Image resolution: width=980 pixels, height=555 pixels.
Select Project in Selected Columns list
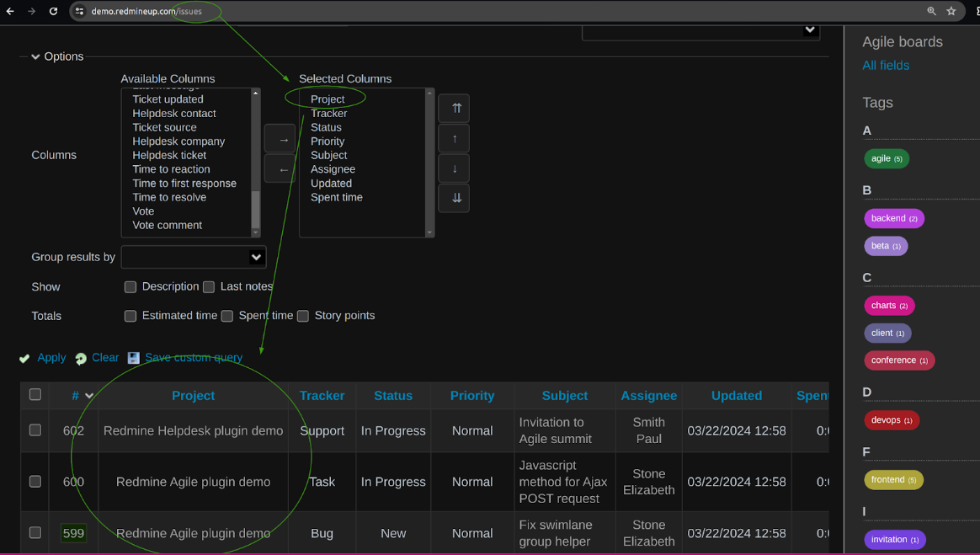pyautogui.click(x=328, y=99)
